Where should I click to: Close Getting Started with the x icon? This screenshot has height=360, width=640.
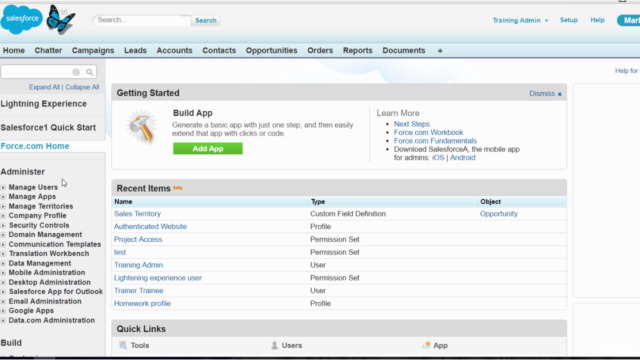coord(560,94)
